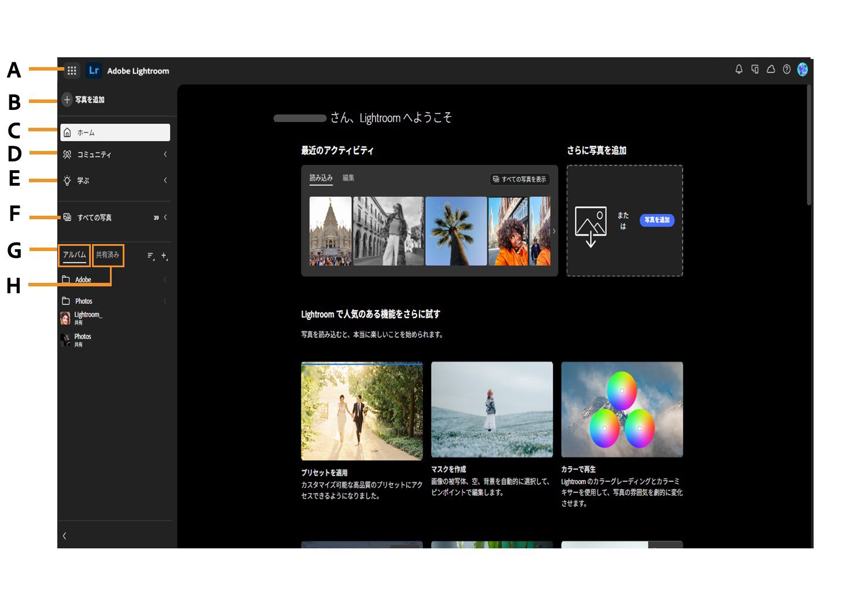The height and width of the screenshot is (601, 868).
Task: Open the notifications bell
Action: (739, 69)
